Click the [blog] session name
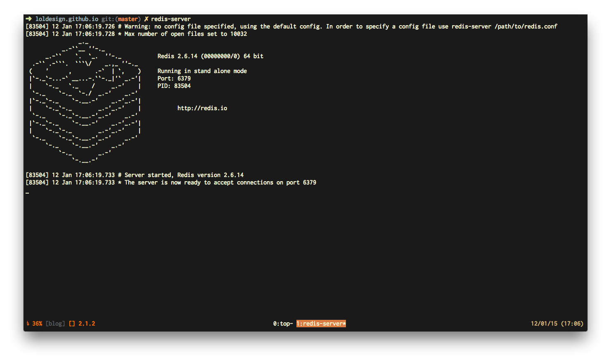This screenshot has height=364, width=611. (x=55, y=324)
